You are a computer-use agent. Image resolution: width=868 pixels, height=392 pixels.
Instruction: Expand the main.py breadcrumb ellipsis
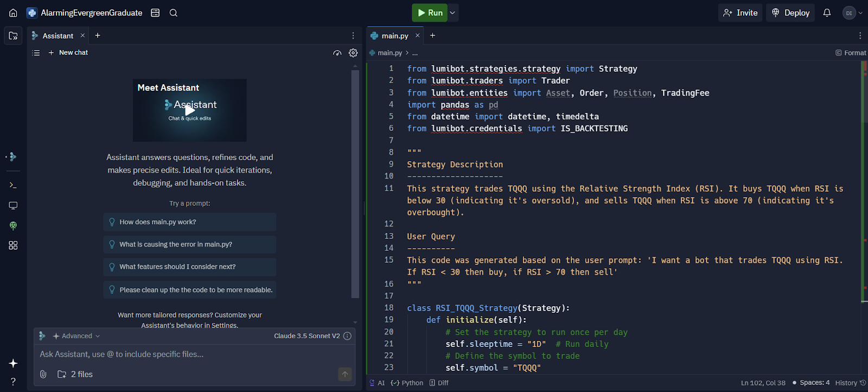point(415,53)
